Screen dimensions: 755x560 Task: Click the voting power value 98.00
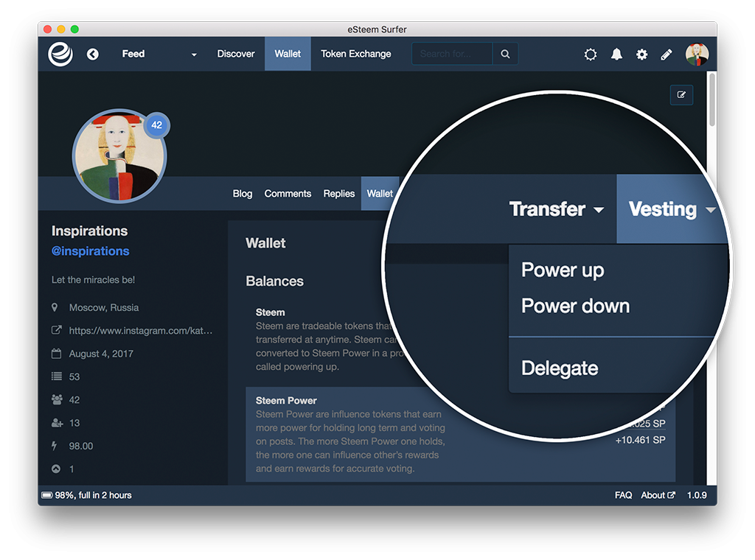[81, 446]
